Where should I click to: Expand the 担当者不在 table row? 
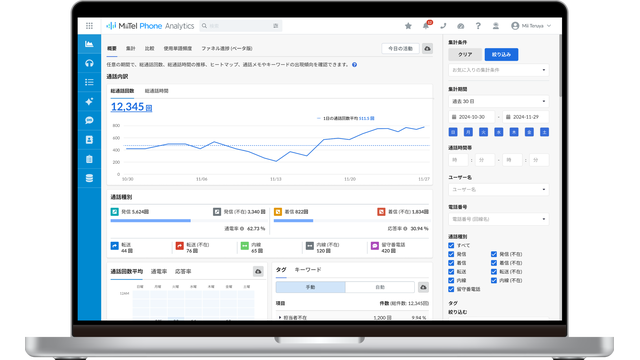280,317
